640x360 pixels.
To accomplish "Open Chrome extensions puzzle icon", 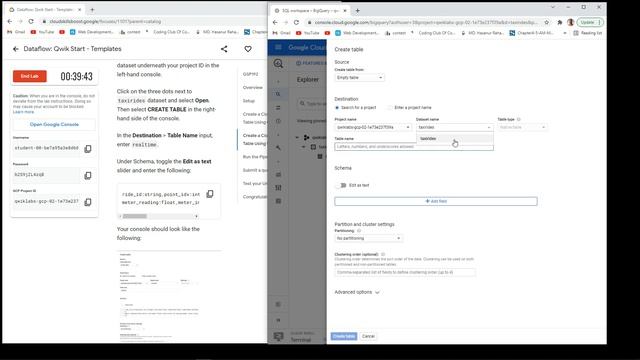I will point(560,22).
